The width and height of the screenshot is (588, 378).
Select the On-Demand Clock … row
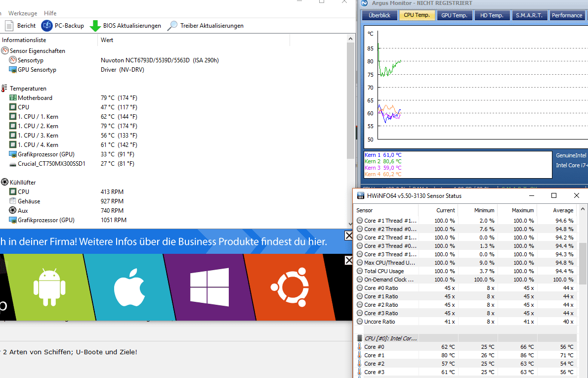pyautogui.click(x=465, y=280)
